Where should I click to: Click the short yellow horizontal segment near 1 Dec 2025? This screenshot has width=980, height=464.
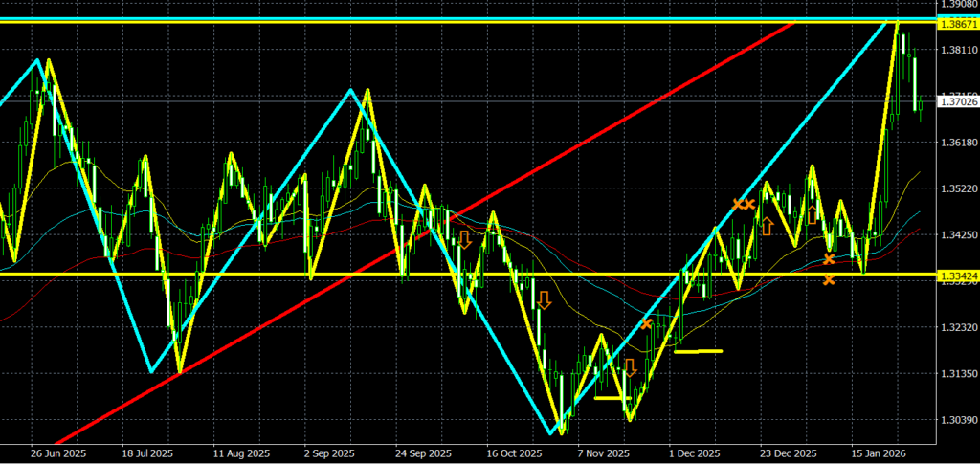coord(699,351)
